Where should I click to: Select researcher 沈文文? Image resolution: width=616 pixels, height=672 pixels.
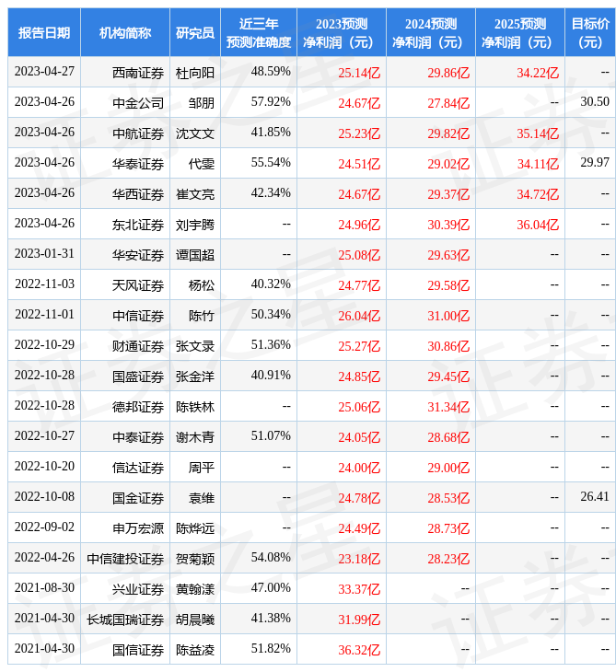tap(195, 133)
